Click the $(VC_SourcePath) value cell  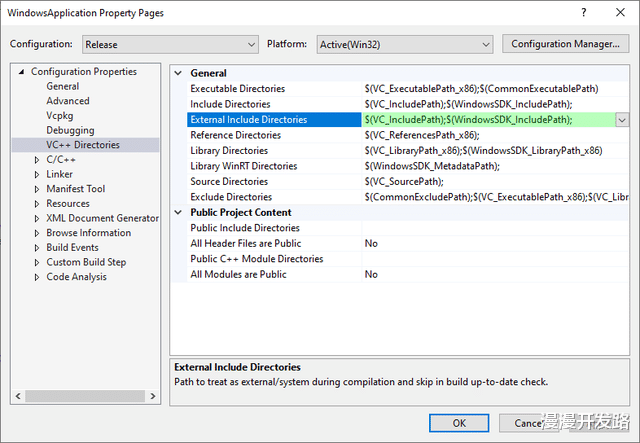pos(495,182)
